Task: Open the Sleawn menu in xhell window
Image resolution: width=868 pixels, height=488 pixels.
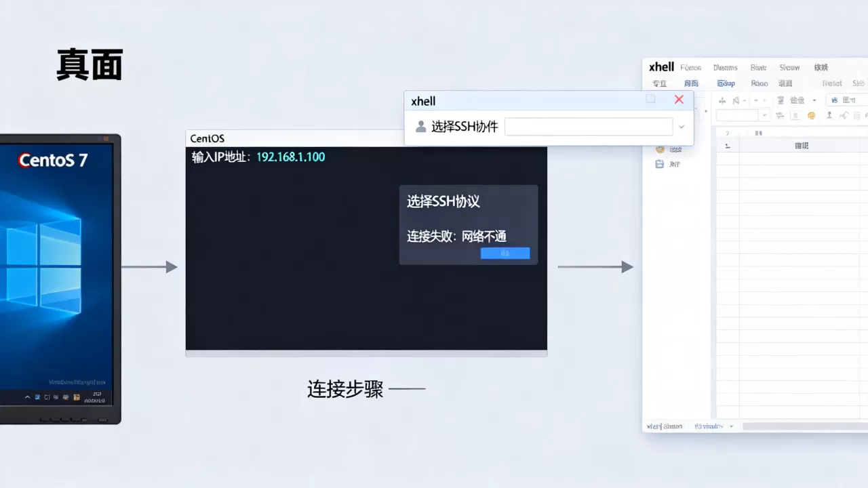Action: point(789,68)
